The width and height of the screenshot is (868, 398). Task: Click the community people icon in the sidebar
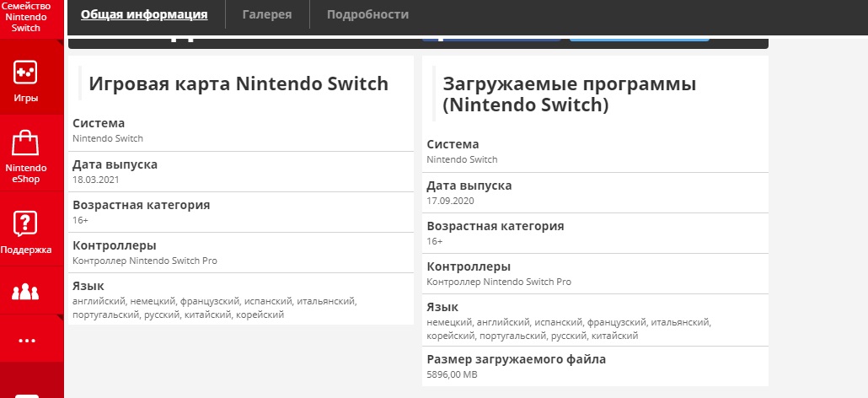[25, 293]
